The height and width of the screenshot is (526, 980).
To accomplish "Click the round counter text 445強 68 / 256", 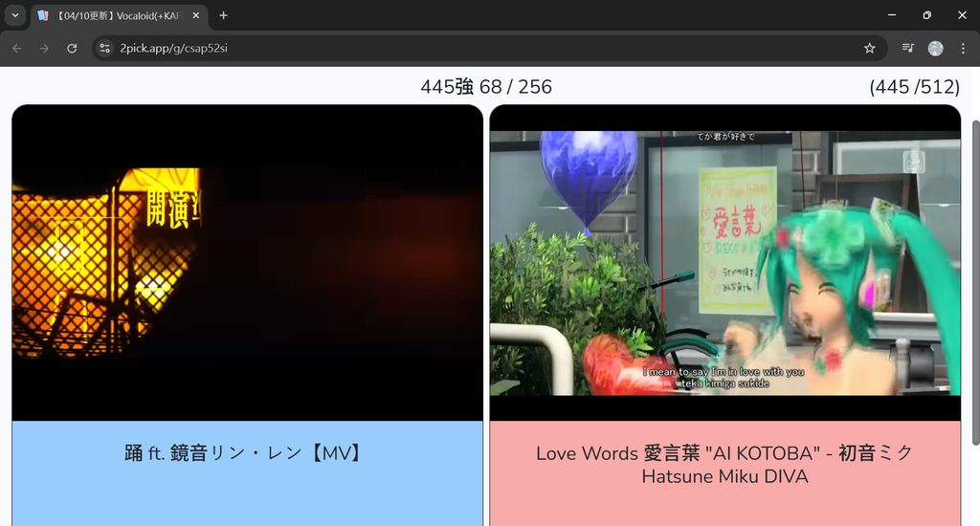I will pos(486,87).
